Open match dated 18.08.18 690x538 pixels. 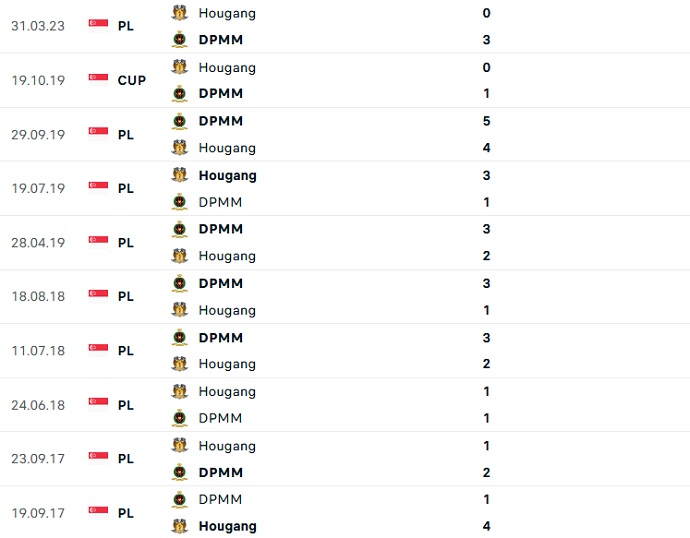point(38,296)
